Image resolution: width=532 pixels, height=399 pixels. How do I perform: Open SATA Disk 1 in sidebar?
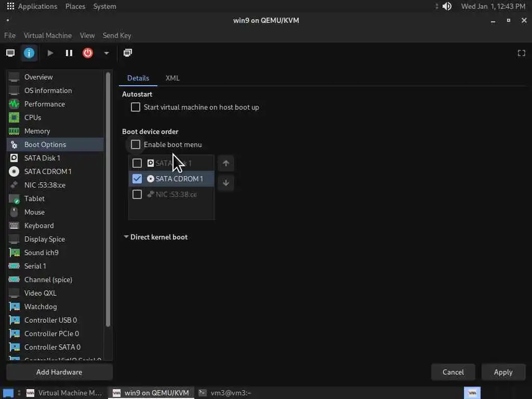[x=55, y=158]
